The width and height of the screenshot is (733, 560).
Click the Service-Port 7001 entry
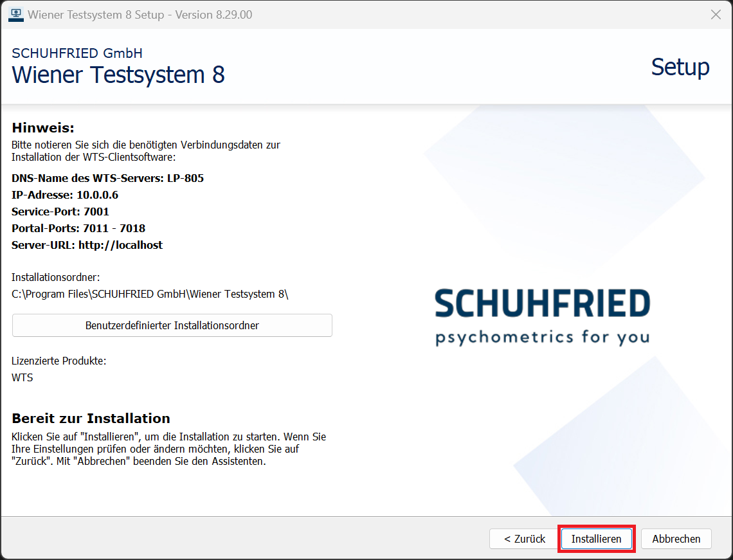[60, 212]
